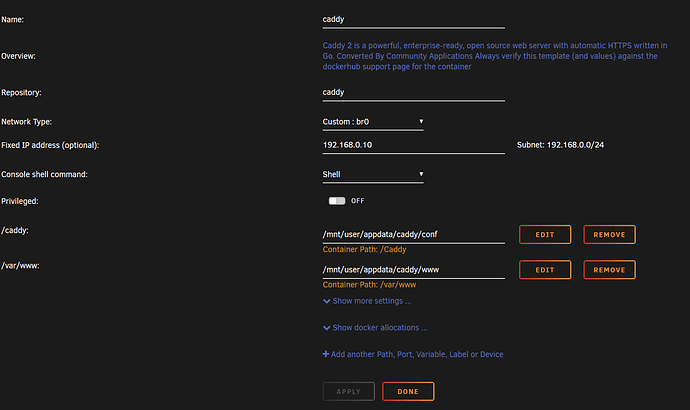
Task: Click the /mnt/user/appdata/caddy/www path field
Action: 413,270
